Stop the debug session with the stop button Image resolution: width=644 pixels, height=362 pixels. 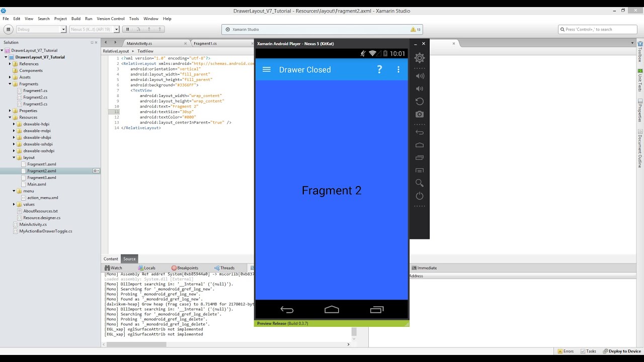[x=8, y=29]
